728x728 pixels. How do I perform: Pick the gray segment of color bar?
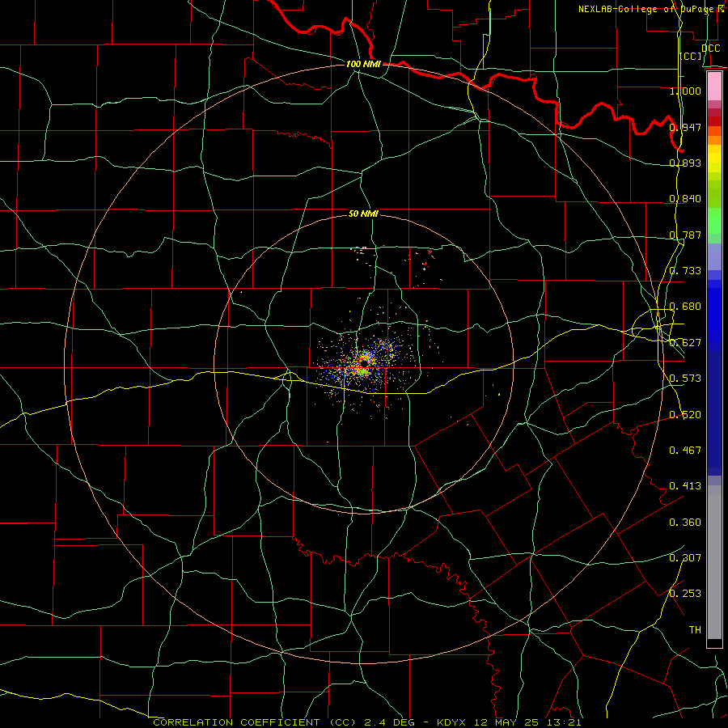pos(714,562)
